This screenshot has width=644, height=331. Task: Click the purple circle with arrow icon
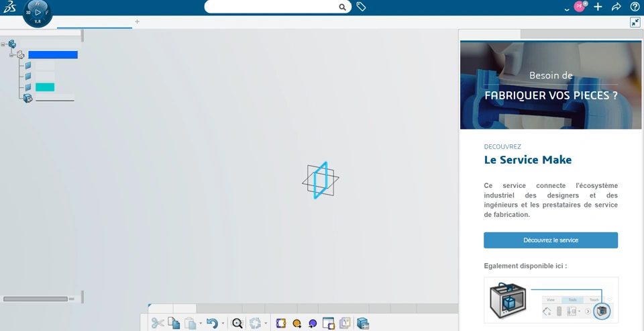313,324
